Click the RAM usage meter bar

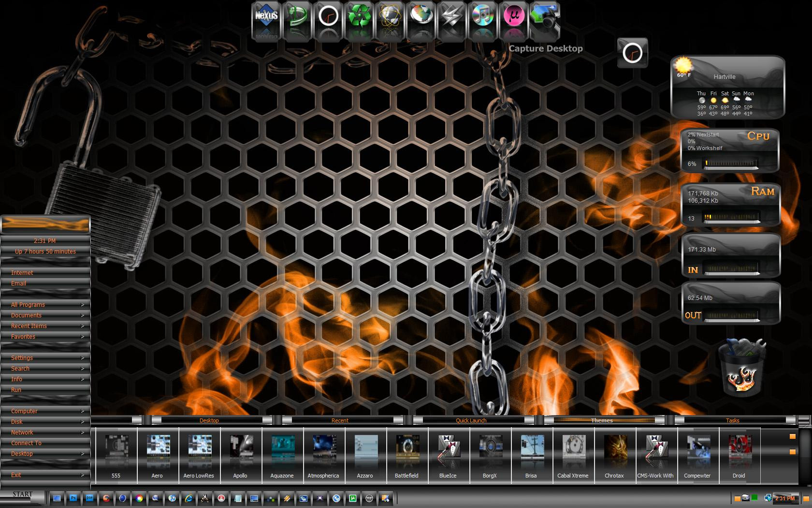[731, 218]
